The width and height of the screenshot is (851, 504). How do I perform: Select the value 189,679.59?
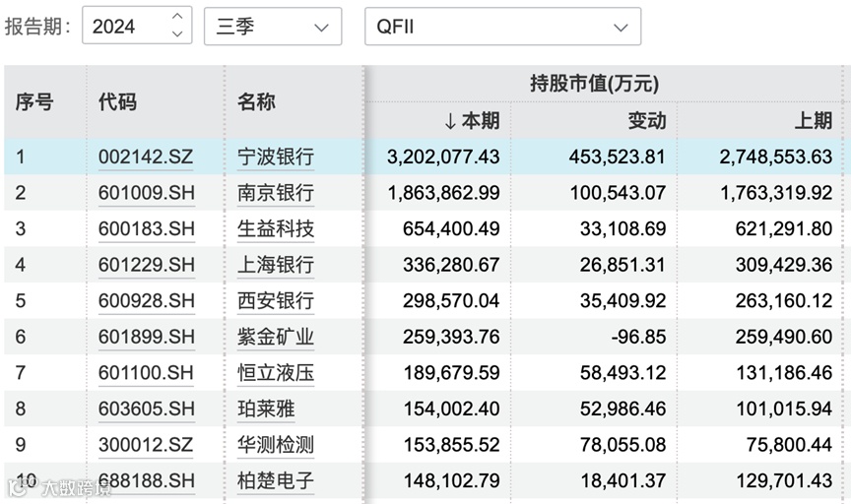[451, 373]
